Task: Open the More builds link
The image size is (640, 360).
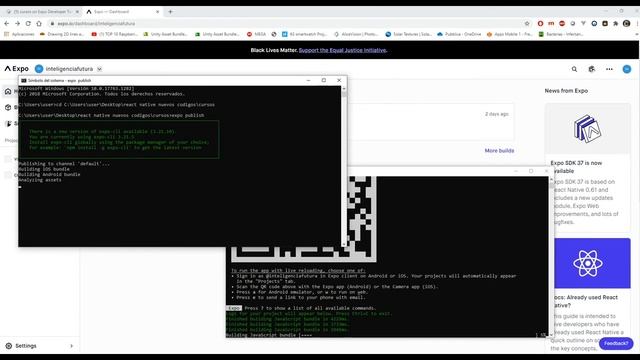Action: pos(499,151)
